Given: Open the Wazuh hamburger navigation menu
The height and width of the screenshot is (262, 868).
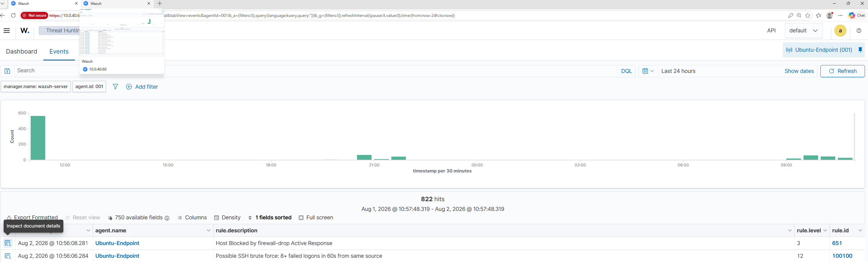Looking at the screenshot, I should point(7,31).
